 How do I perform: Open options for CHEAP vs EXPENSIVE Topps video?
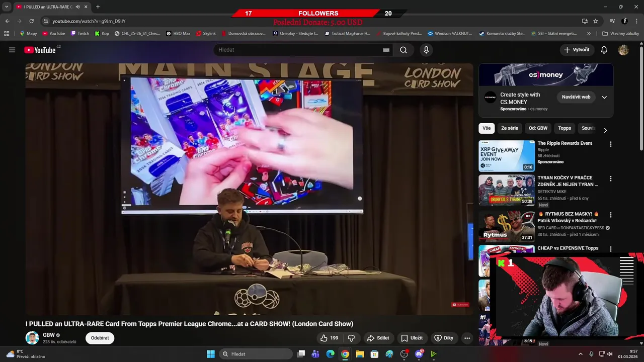[x=611, y=249]
